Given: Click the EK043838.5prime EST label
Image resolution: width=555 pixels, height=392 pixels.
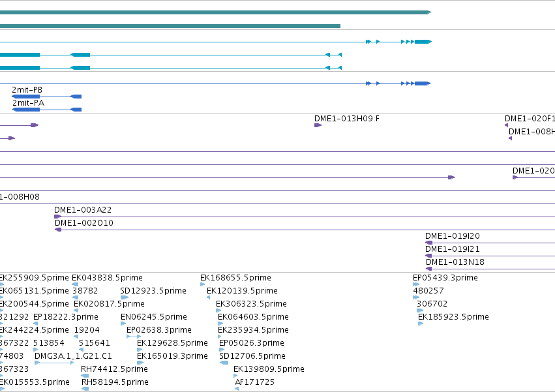Looking at the screenshot, I should (107, 278).
